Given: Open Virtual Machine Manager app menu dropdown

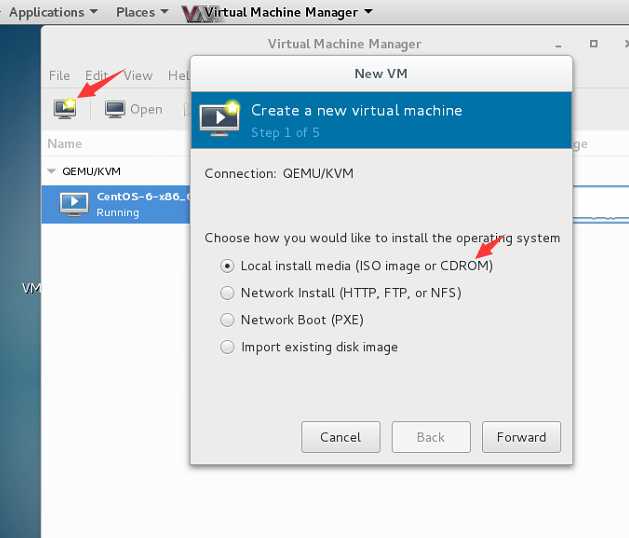Looking at the screenshot, I should (288, 12).
